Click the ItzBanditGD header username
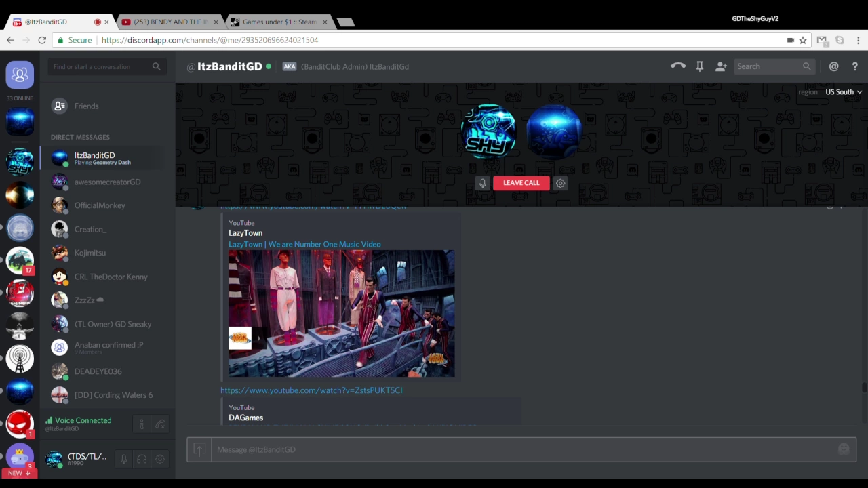The image size is (868, 488). (x=229, y=66)
